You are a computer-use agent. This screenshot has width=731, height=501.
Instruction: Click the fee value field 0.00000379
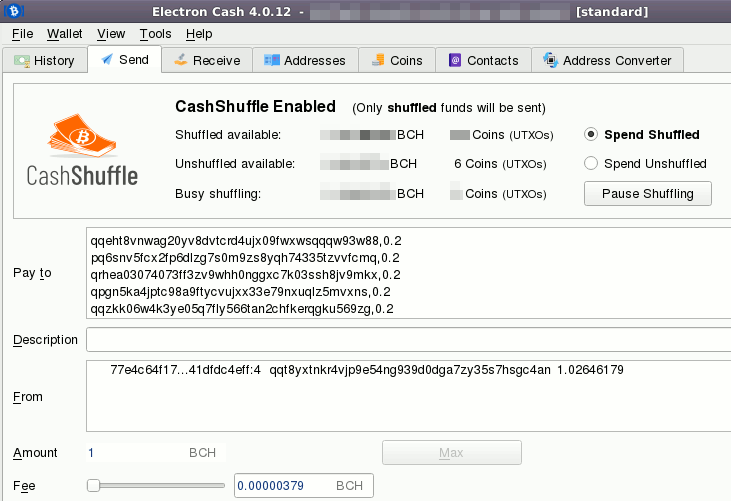[303, 486]
